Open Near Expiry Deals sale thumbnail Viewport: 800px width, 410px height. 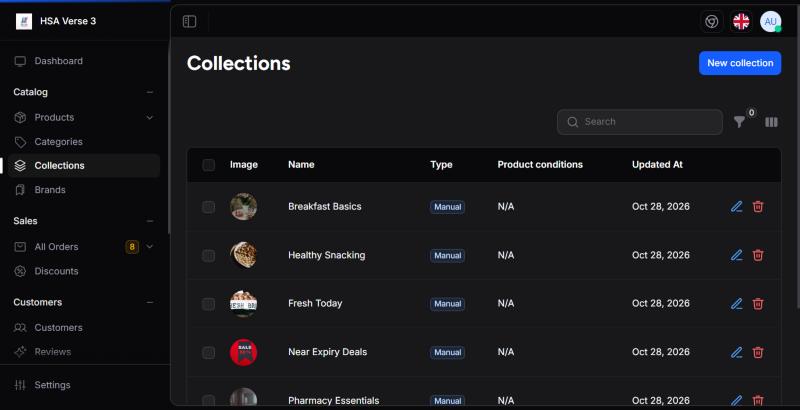pos(243,352)
